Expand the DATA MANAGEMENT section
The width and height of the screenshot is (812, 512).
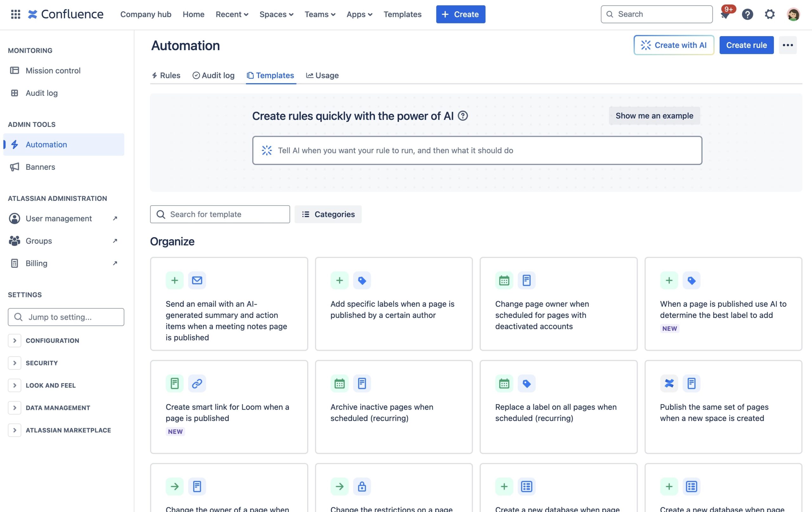pos(15,408)
